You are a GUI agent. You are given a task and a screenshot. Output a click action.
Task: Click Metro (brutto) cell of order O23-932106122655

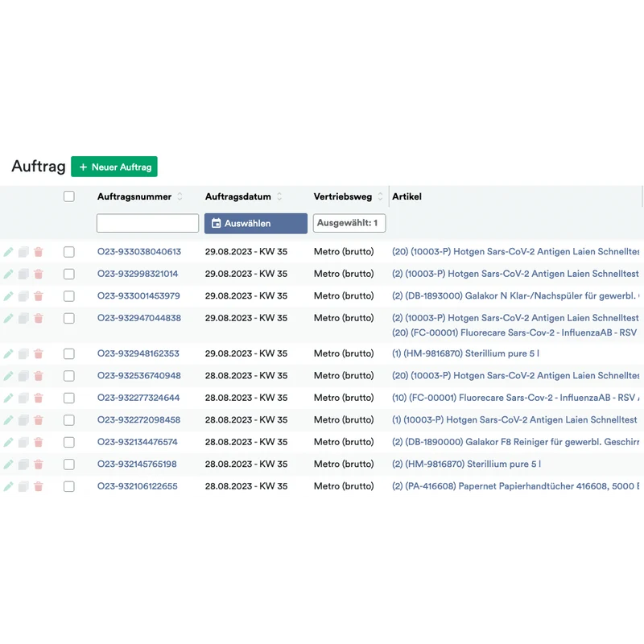(x=344, y=486)
